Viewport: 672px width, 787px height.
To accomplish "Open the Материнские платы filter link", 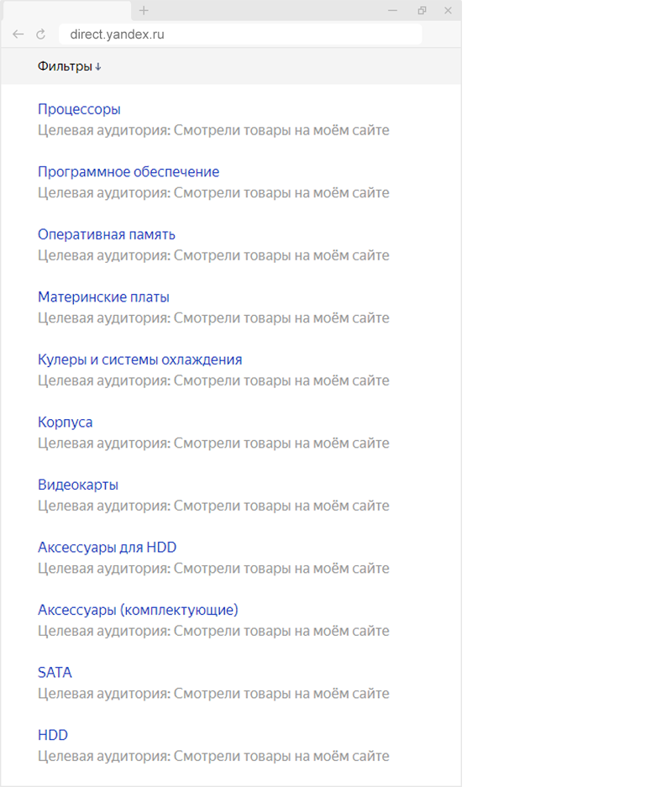I will (103, 297).
